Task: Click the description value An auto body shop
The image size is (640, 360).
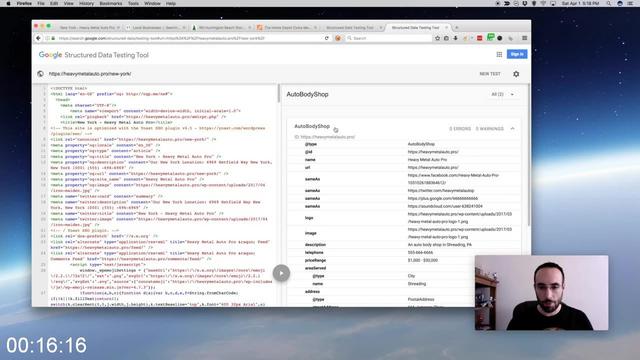Action: (440, 244)
